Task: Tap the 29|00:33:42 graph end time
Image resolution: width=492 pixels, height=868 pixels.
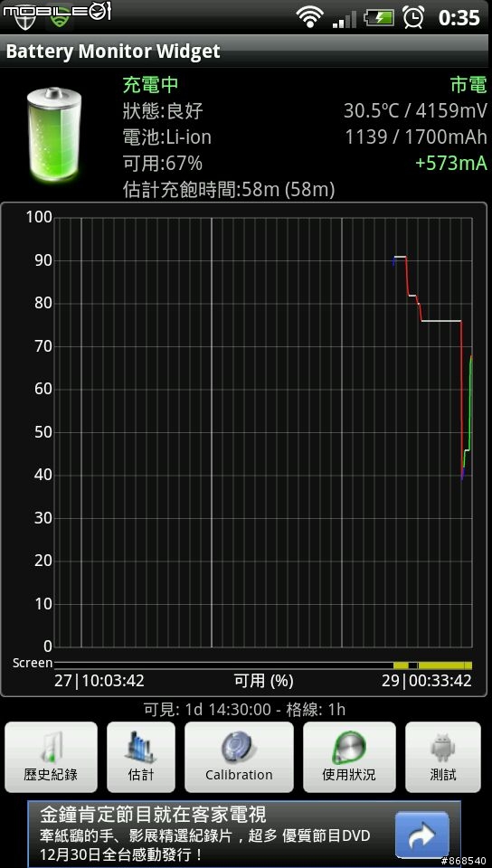Action: (x=427, y=680)
